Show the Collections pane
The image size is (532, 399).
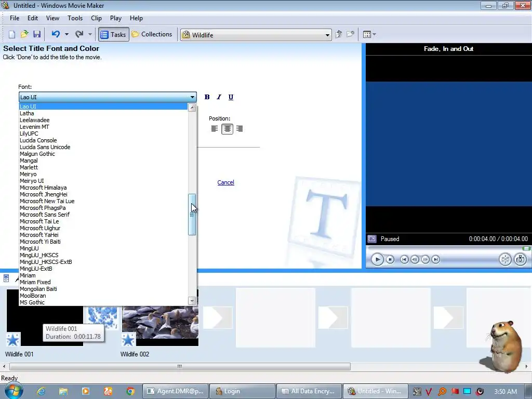[x=152, y=34]
